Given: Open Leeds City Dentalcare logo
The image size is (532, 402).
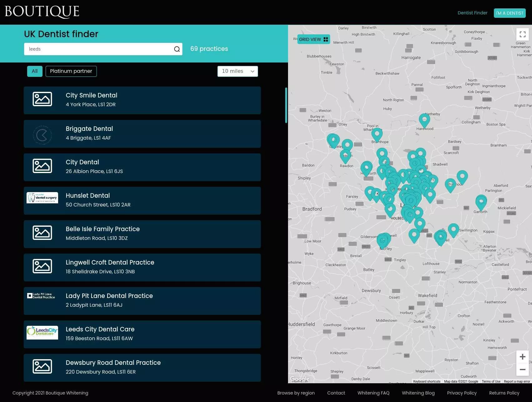Looking at the screenshot, I should tap(42, 333).
